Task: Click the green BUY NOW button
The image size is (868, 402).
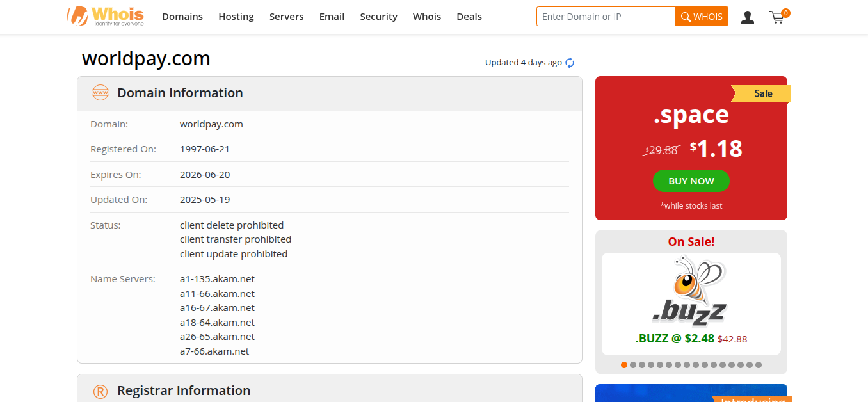Action: (691, 181)
